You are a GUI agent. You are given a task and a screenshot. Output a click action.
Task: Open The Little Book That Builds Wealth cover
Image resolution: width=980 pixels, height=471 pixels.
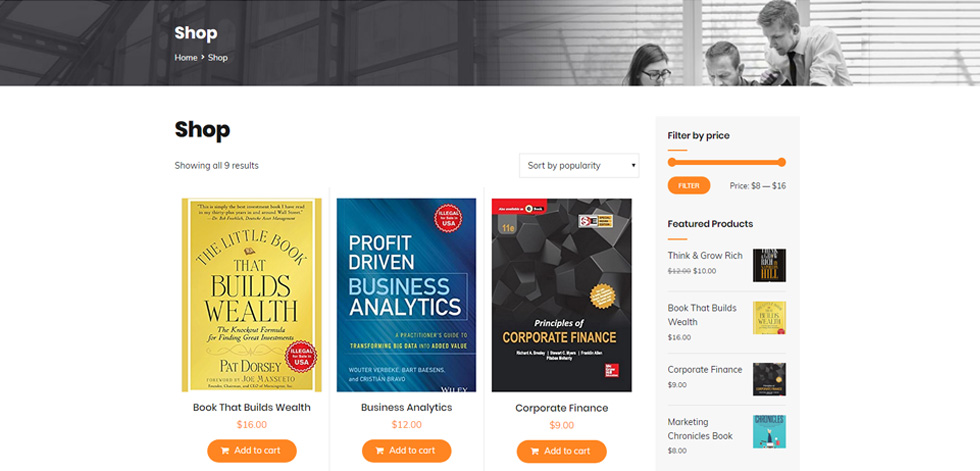252,295
